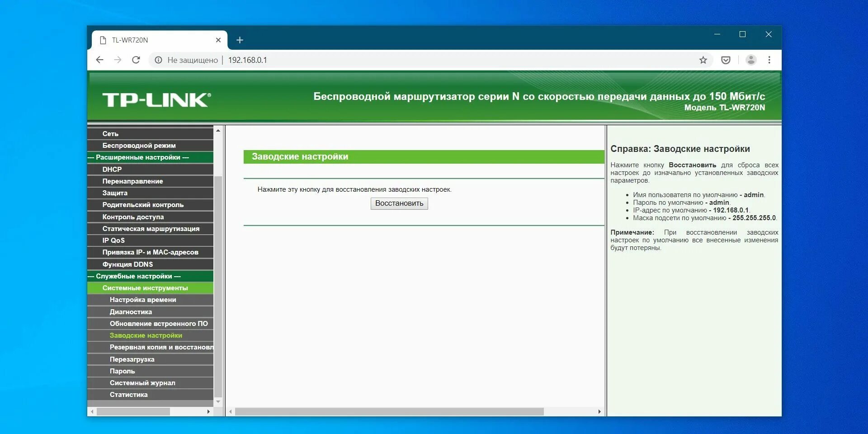Open the Сеть menu section

point(150,134)
